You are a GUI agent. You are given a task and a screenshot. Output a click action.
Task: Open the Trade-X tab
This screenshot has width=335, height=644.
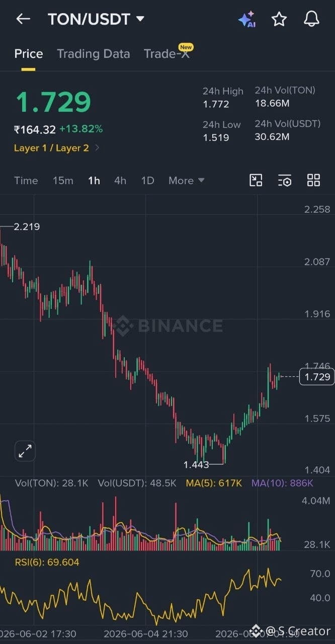(x=166, y=54)
